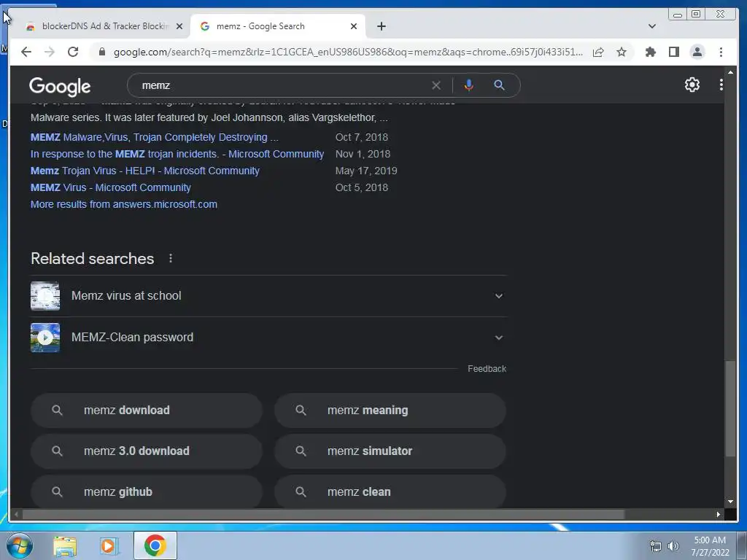Click the address bar URL

point(348,52)
